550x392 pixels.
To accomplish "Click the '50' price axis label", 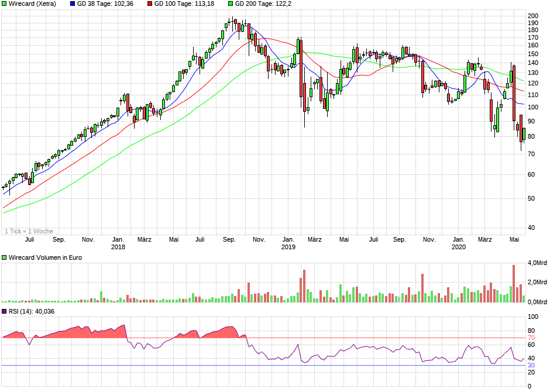I will click(x=531, y=198).
